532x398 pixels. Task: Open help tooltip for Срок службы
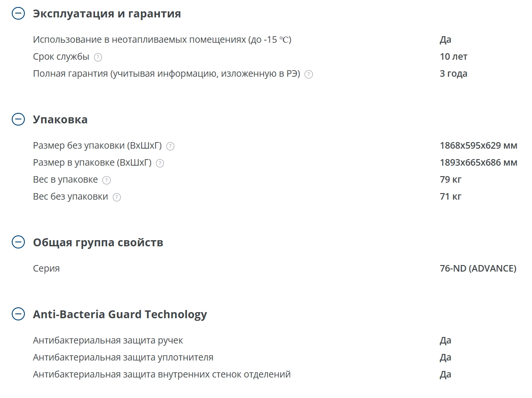click(x=98, y=57)
